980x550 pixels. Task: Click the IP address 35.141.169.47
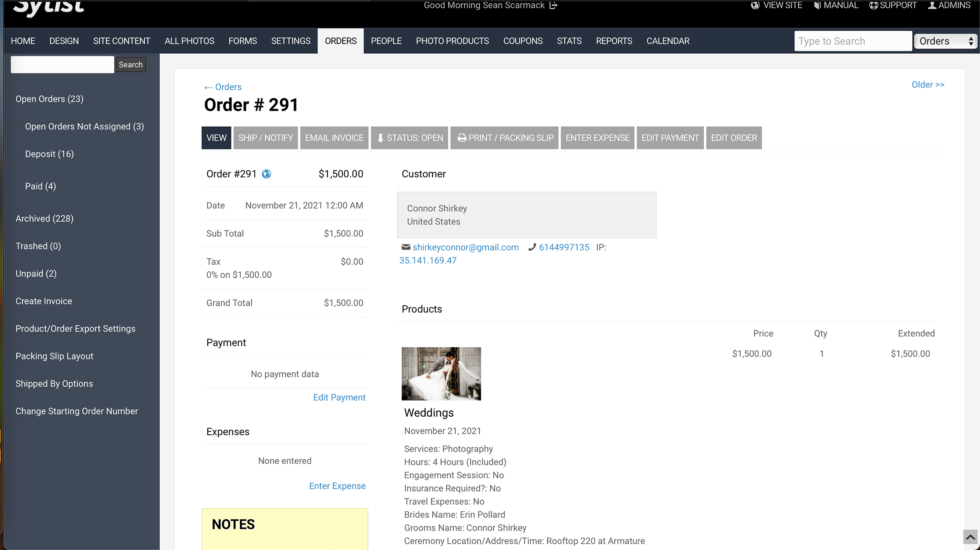pos(428,260)
